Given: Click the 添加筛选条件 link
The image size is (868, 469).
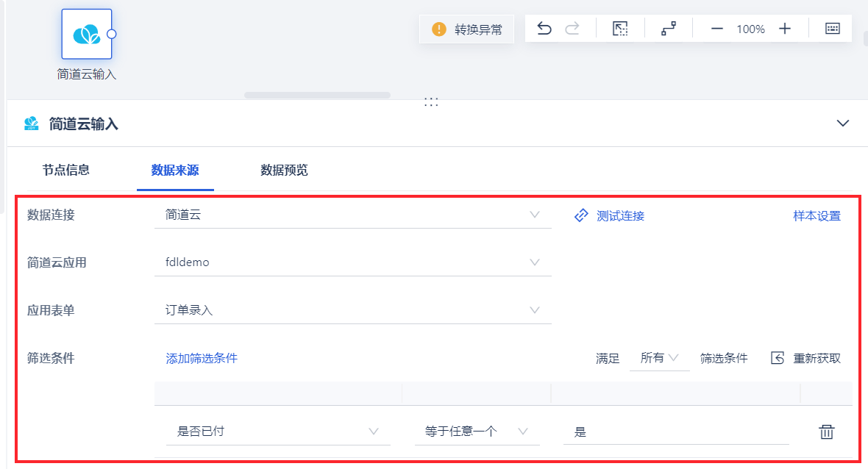Looking at the screenshot, I should [202, 359].
